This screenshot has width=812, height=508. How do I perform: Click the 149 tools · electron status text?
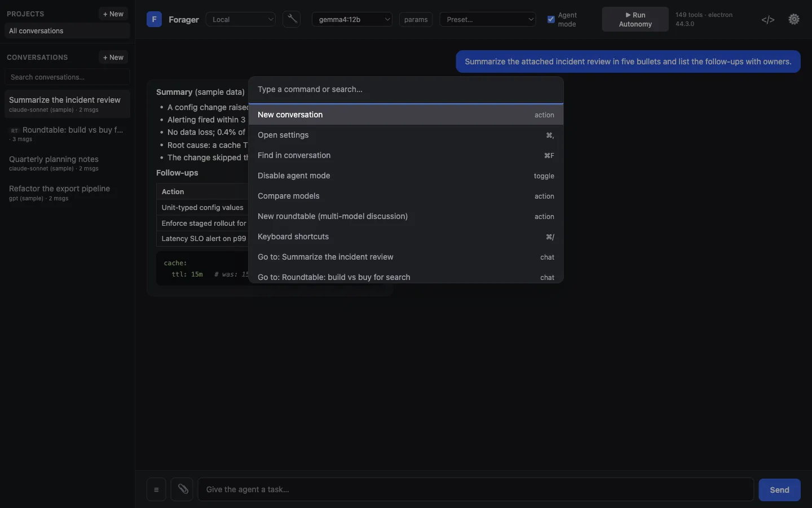704,19
